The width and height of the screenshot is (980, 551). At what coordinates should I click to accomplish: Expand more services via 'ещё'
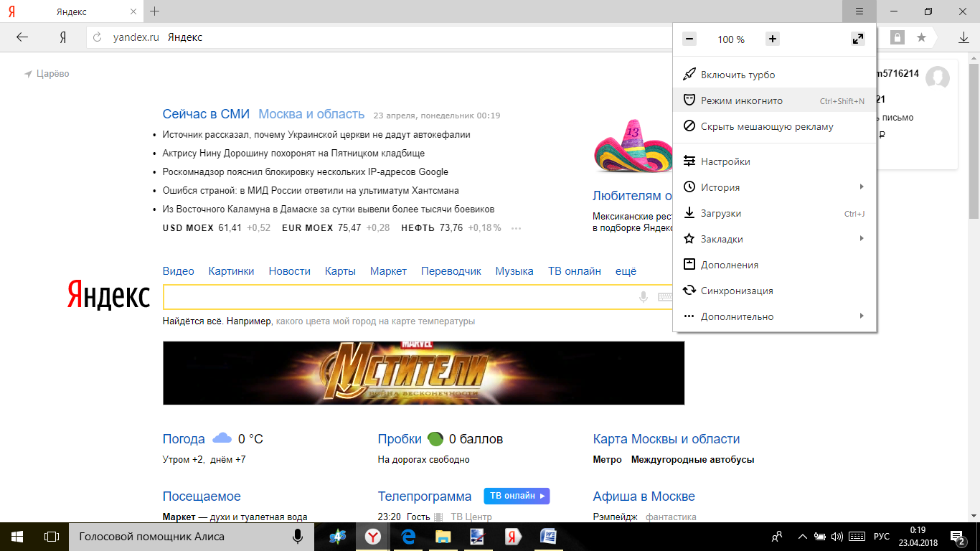pos(626,271)
